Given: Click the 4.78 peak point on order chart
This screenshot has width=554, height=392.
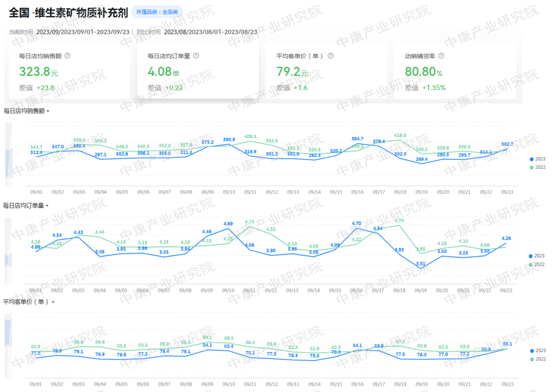Looking at the screenshot, I should [x=399, y=225].
